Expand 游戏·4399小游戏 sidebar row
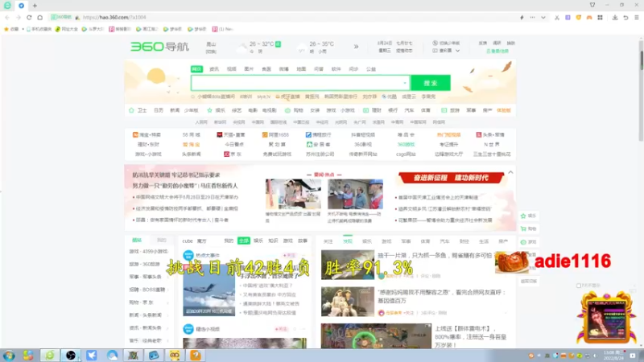The image size is (644, 362). click(148, 251)
